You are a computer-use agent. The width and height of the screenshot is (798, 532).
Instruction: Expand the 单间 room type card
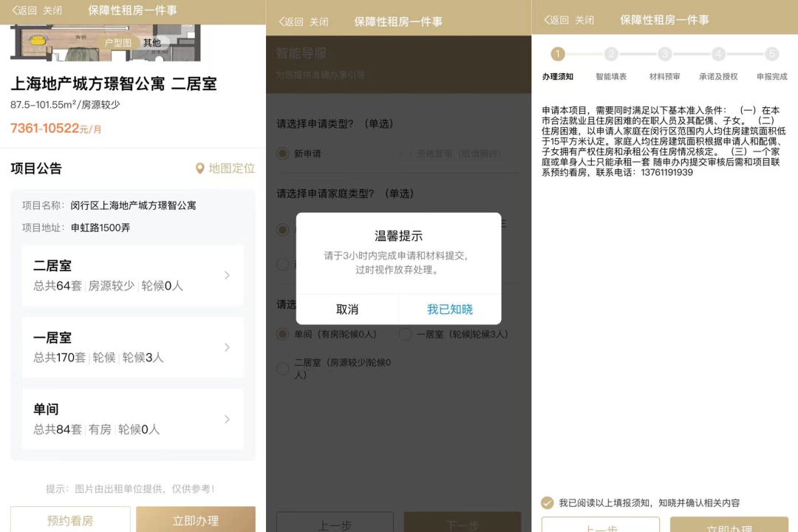[133, 419]
